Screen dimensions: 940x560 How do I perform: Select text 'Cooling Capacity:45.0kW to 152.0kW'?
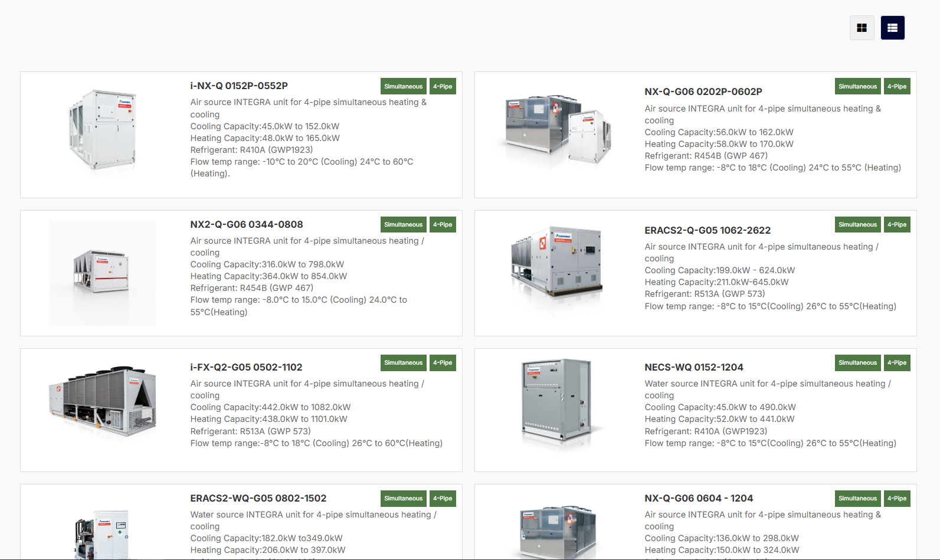tap(265, 126)
